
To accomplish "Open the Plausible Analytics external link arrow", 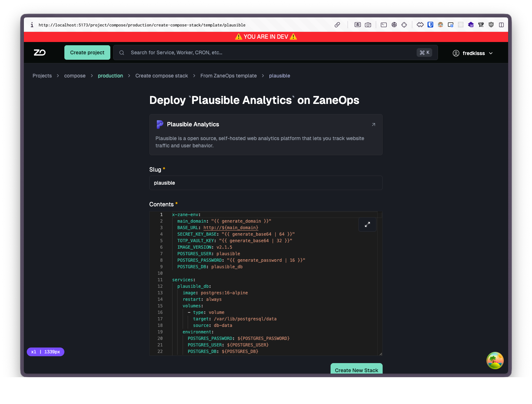I will [x=374, y=125].
